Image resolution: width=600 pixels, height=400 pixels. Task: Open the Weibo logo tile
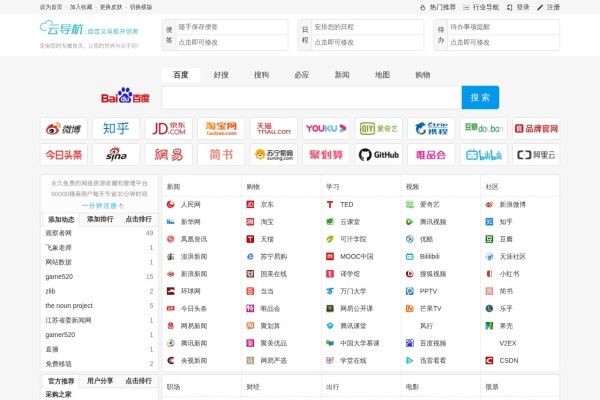pyautogui.click(x=64, y=129)
